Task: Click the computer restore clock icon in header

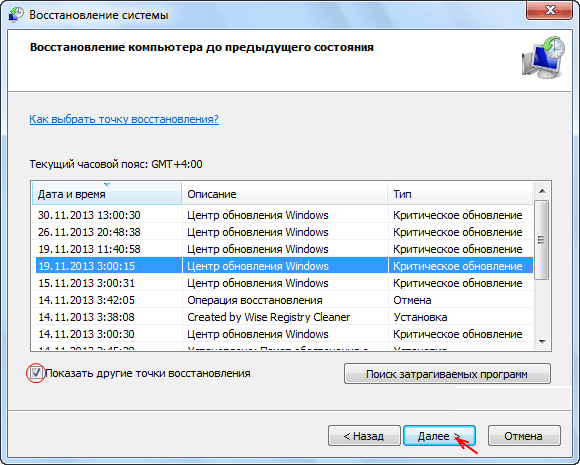Action: (543, 58)
